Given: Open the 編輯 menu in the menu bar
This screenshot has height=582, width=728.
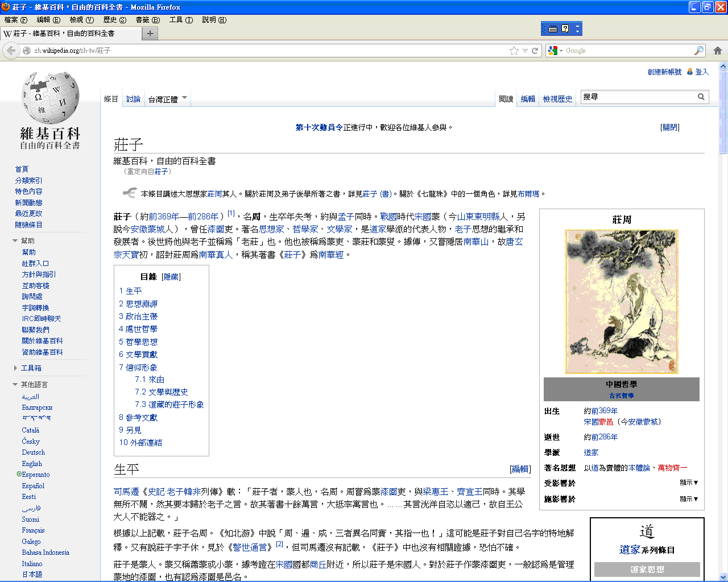Looking at the screenshot, I should point(48,20).
